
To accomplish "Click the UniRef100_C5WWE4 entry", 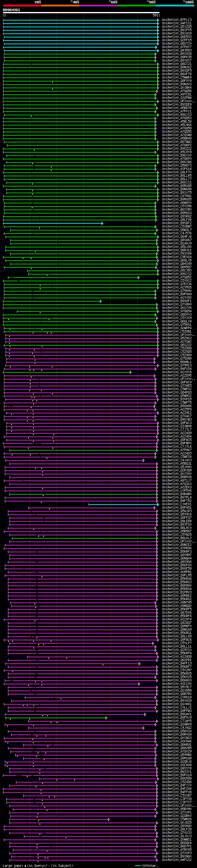I will click(x=177, y=78).
